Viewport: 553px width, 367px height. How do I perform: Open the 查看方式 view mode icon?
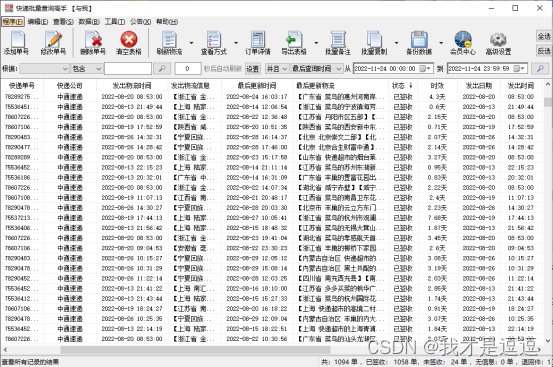coord(214,43)
